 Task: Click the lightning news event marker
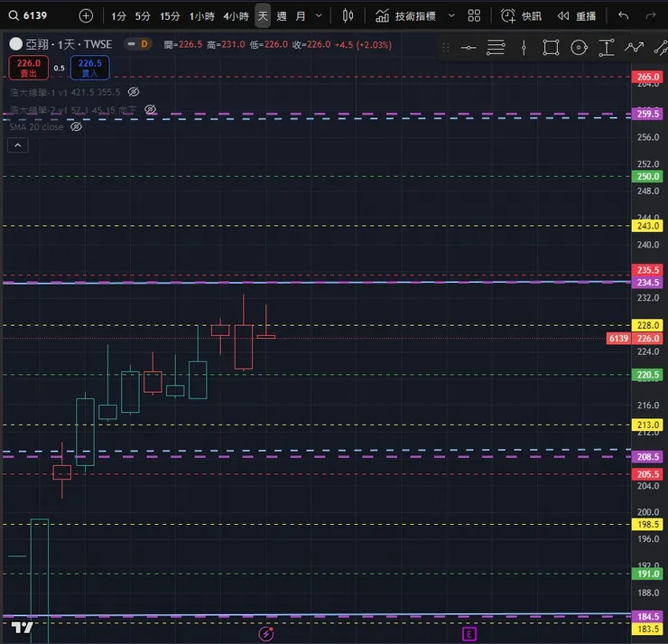(265, 634)
